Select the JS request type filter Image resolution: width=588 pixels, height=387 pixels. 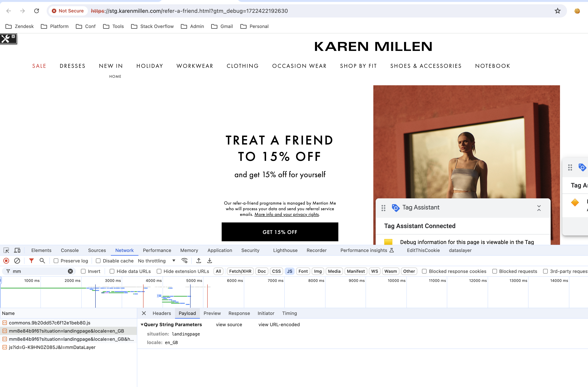[x=290, y=271]
